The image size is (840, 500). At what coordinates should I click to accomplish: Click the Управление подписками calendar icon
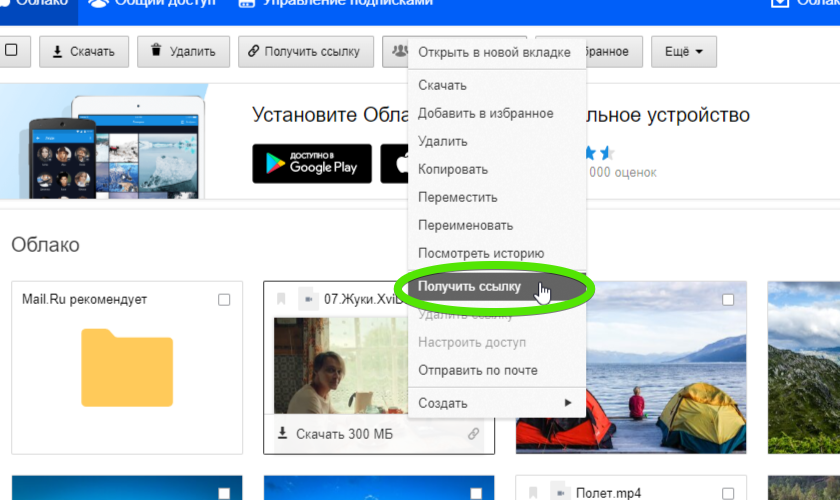[246, 3]
